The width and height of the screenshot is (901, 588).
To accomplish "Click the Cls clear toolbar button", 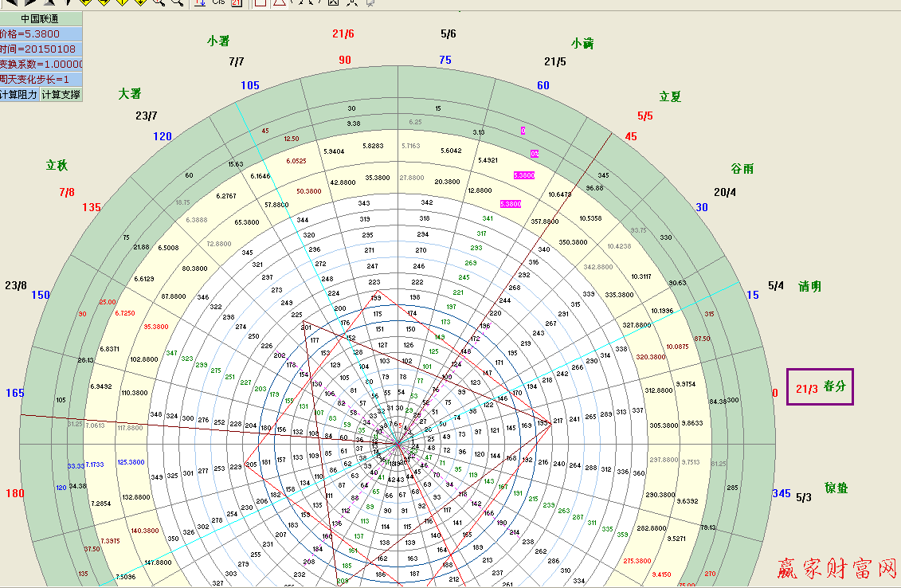I will pos(218,2).
